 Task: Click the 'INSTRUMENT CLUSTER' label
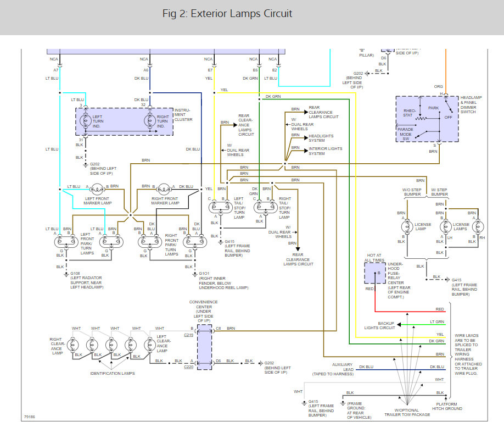tap(183, 114)
